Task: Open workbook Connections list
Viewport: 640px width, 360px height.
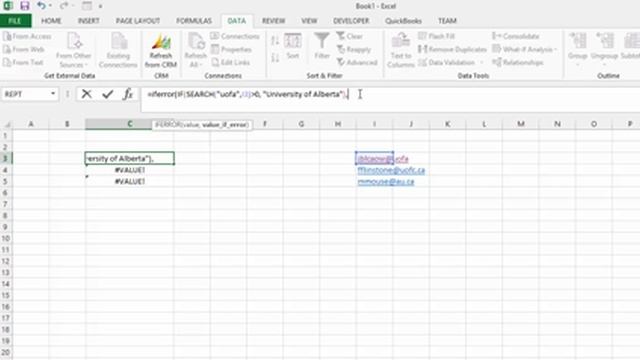Action: (235, 36)
